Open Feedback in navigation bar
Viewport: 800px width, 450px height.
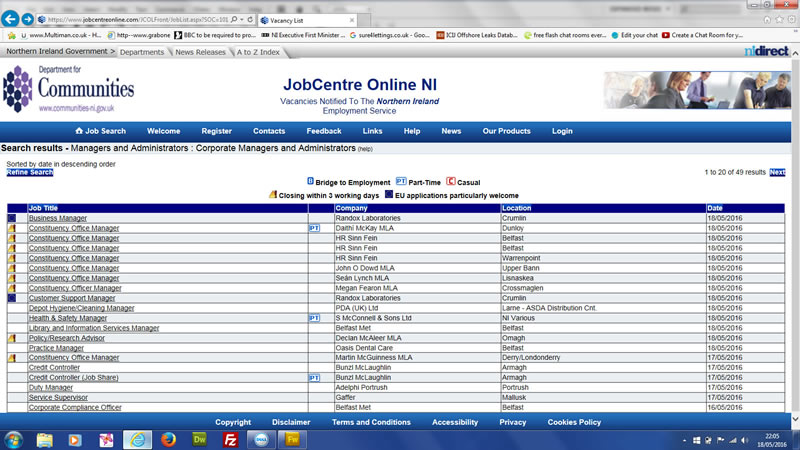click(324, 131)
